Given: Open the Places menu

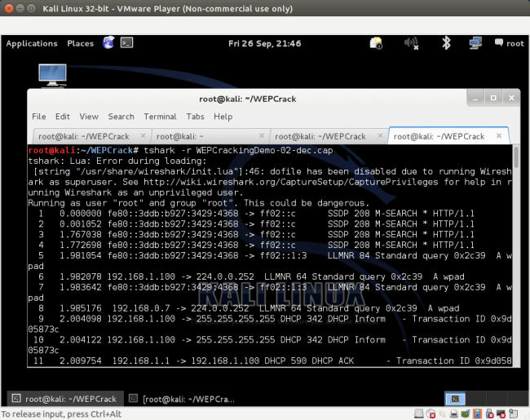Looking at the screenshot, I should pyautogui.click(x=81, y=43).
